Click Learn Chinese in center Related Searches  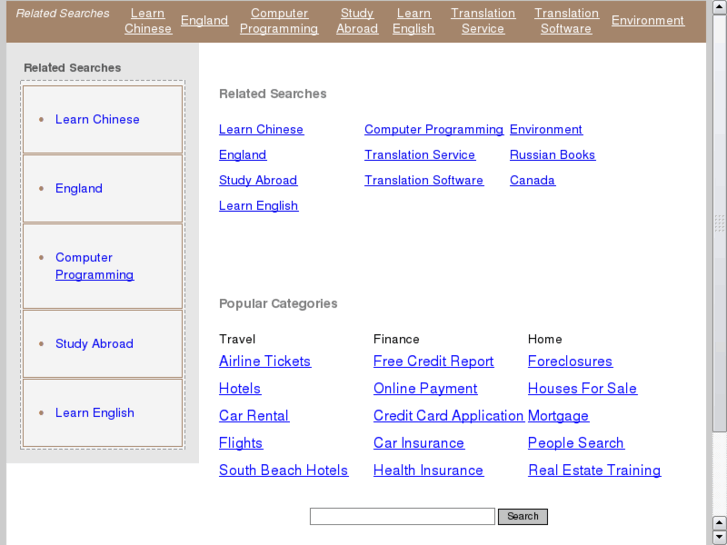261,129
